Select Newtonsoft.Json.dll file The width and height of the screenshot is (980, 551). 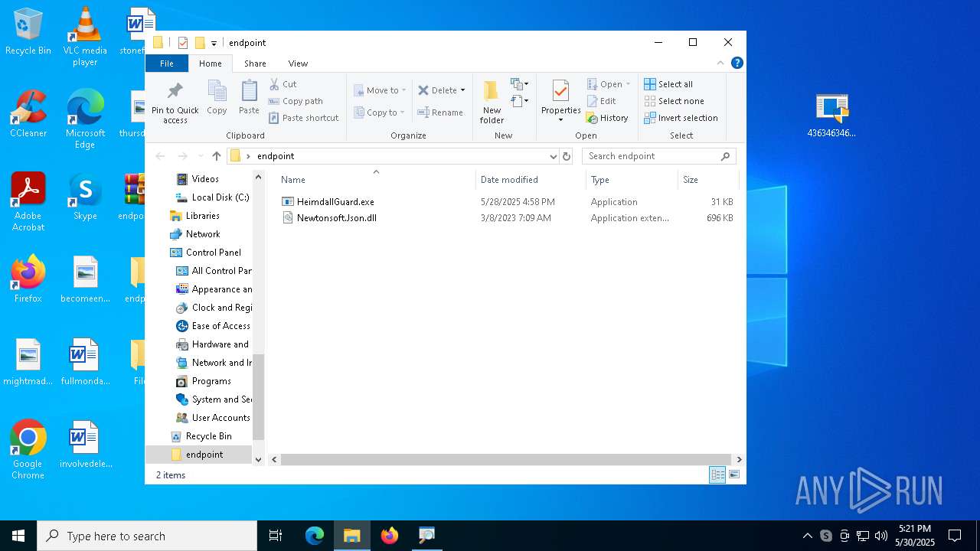pyautogui.click(x=337, y=218)
